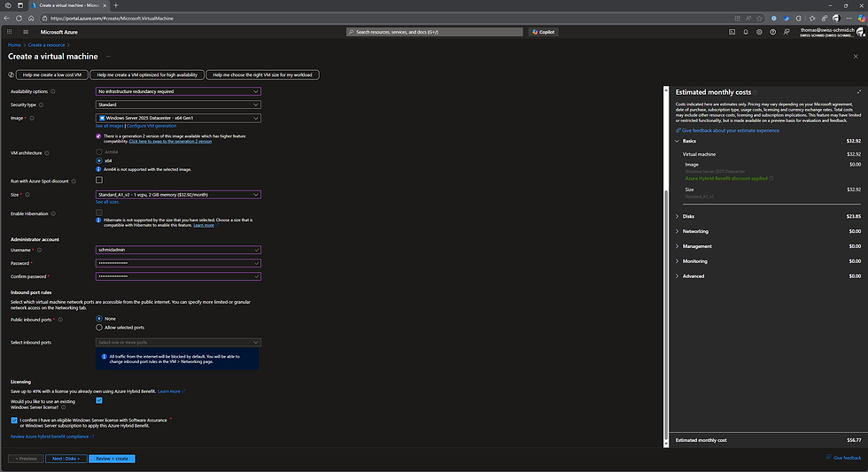Open the Microsoft apps grid launcher

[10, 32]
